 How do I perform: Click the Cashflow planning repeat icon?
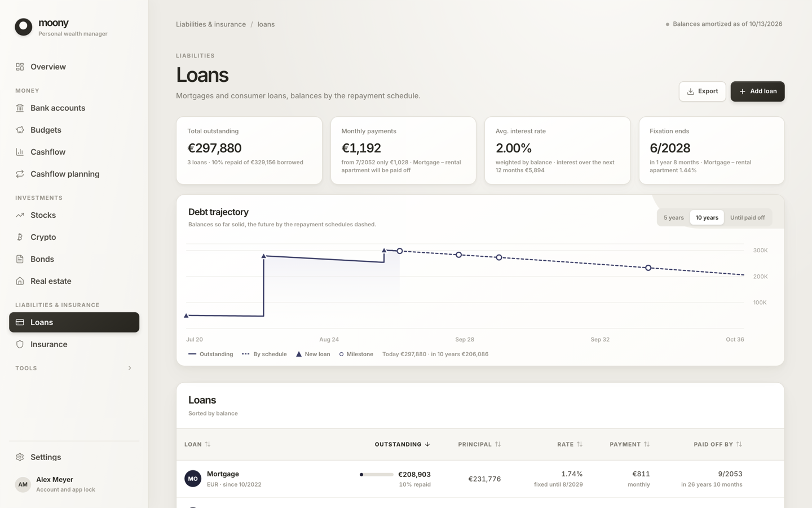click(20, 174)
